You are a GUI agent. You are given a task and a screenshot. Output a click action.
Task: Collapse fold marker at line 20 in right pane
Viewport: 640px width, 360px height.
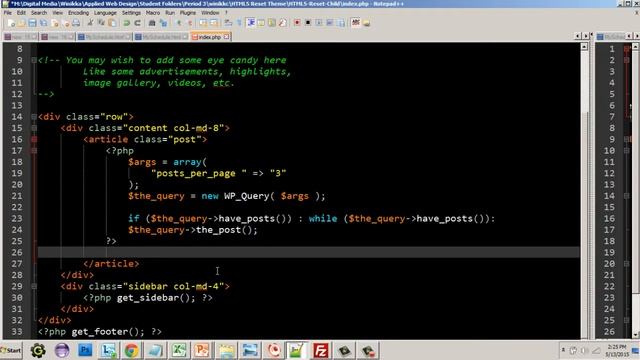click(627, 264)
